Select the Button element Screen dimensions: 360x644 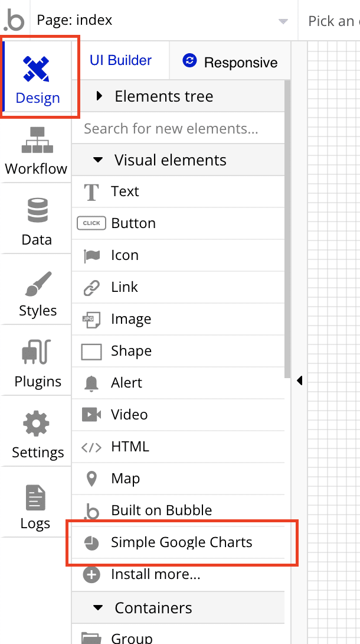tap(178, 223)
